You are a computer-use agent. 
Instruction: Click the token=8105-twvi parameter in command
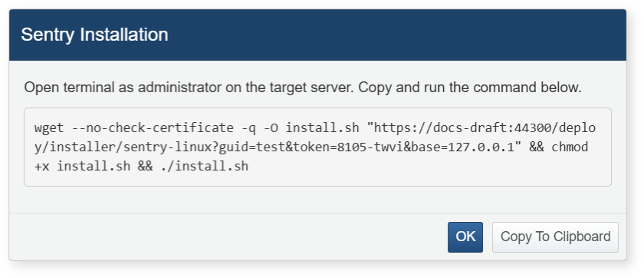pyautogui.click(x=347, y=147)
